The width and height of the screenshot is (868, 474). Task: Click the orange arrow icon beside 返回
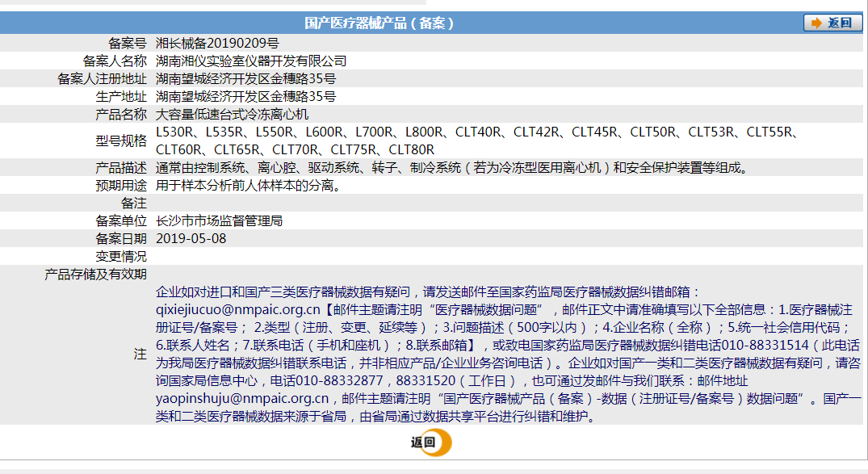[x=817, y=22]
